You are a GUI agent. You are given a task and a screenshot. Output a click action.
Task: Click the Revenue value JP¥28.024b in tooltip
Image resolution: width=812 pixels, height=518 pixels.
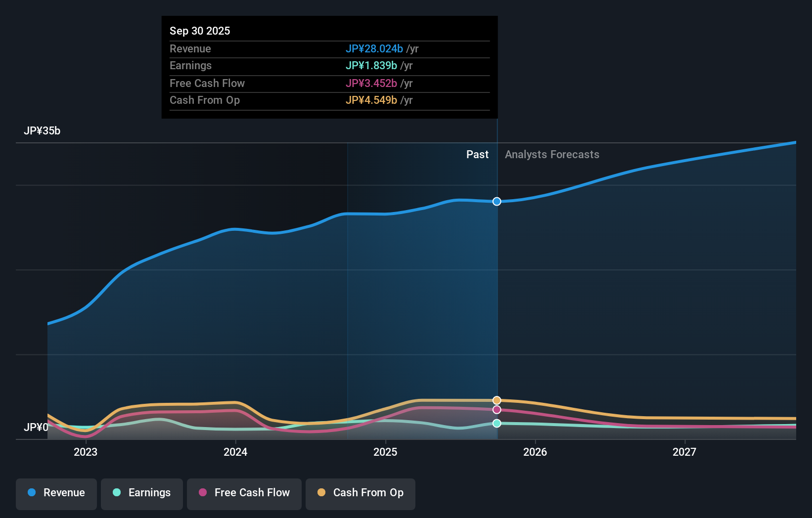374,49
